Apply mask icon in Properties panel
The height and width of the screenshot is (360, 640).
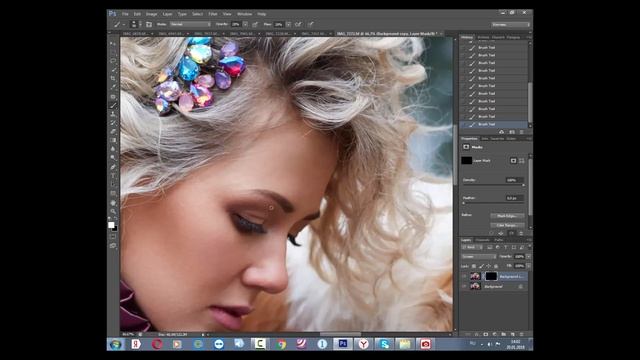501,233
